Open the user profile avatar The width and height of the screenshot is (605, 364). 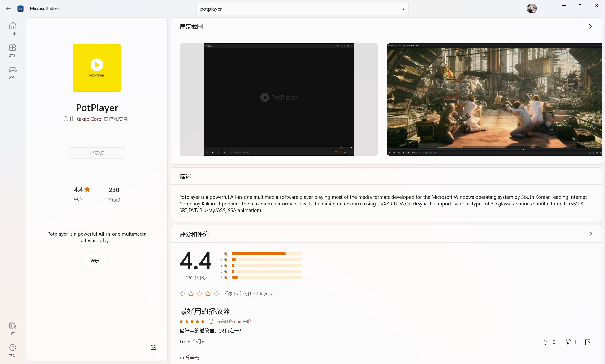(532, 9)
